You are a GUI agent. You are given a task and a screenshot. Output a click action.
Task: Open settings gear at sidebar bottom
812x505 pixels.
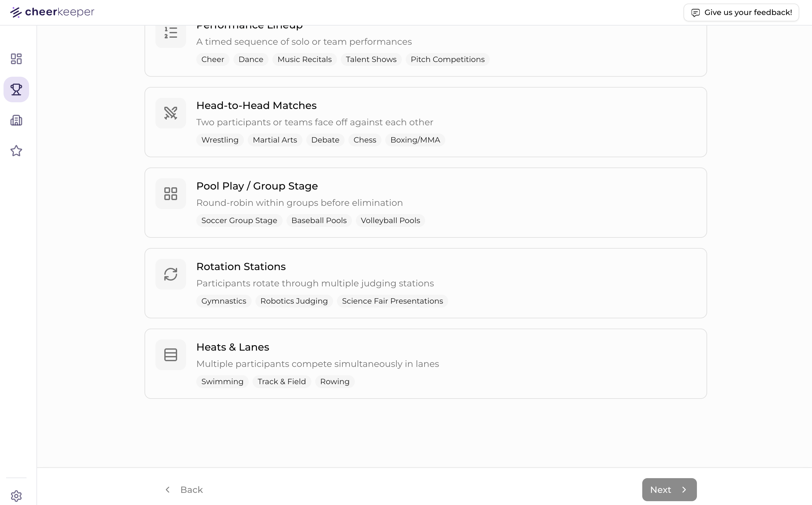coord(16,496)
